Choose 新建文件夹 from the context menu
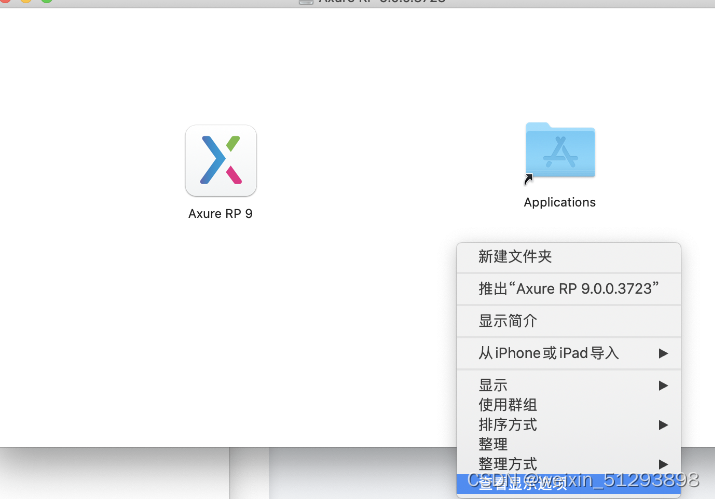This screenshot has width=715, height=499. click(x=569, y=257)
